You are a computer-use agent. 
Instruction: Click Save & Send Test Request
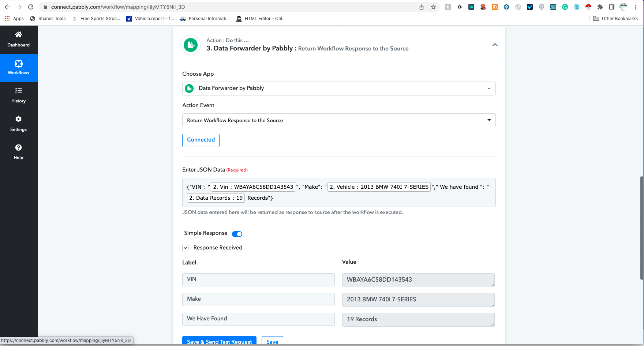[219, 341]
